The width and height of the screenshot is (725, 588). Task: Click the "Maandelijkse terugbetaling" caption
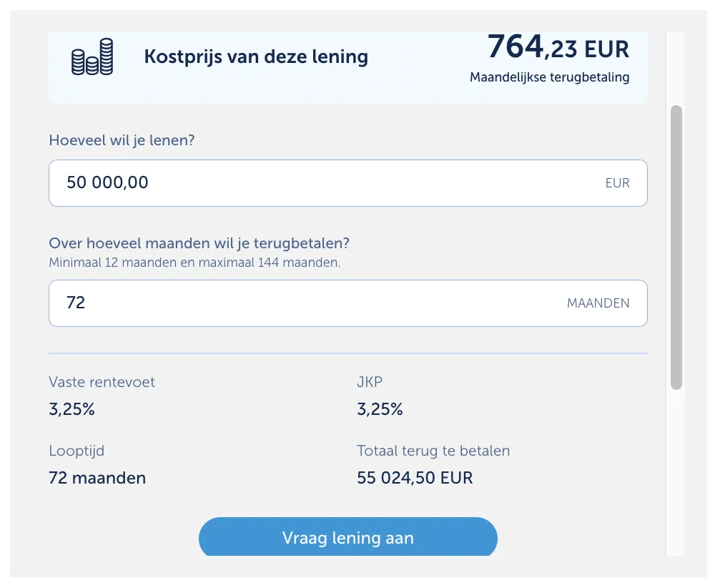[549, 77]
